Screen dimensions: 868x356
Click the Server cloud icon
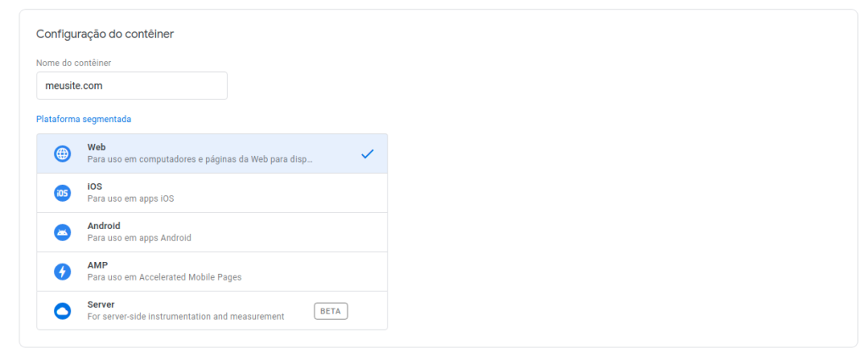coord(63,311)
